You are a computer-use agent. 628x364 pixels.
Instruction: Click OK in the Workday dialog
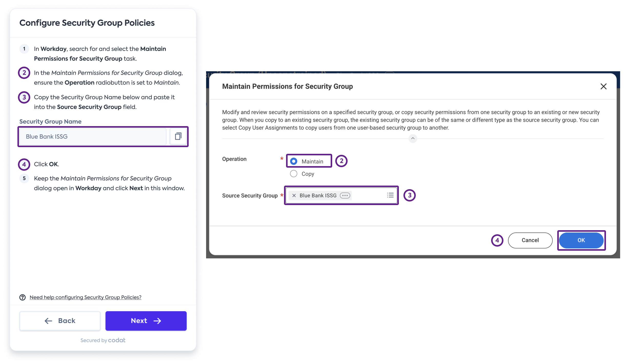(581, 240)
